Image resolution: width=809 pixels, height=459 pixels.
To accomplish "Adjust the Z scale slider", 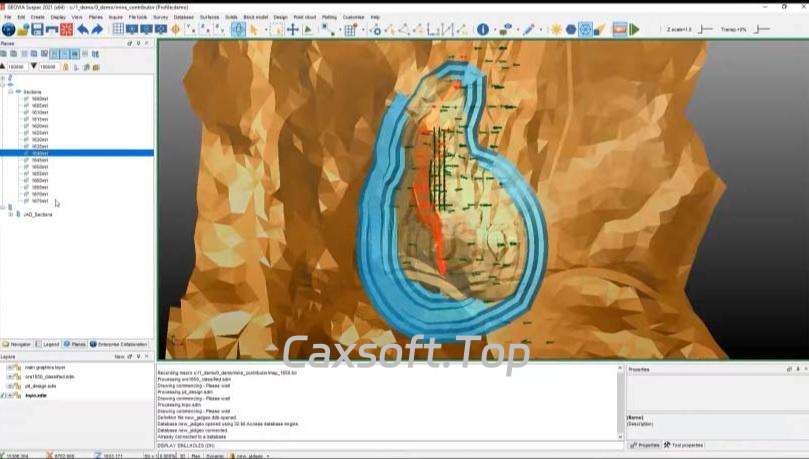I will 706,29.
